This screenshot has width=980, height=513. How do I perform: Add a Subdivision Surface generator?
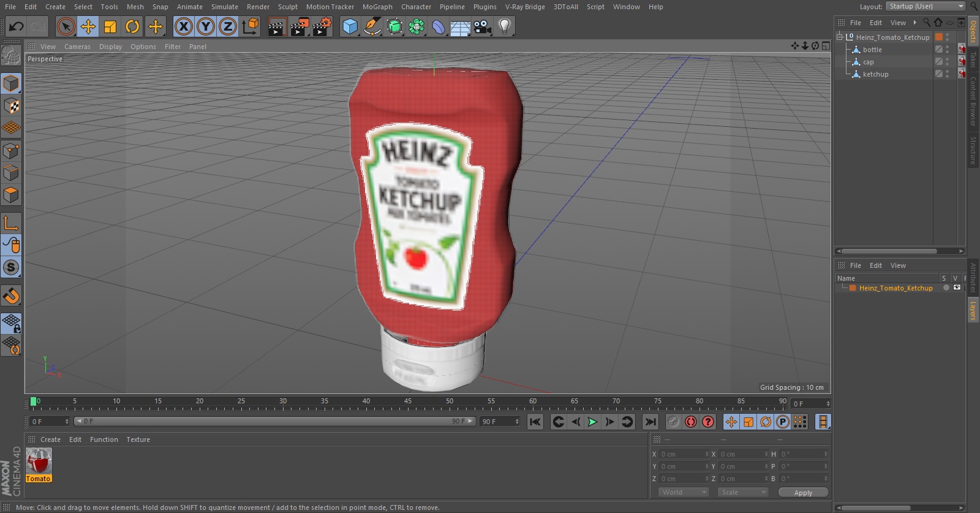click(394, 26)
